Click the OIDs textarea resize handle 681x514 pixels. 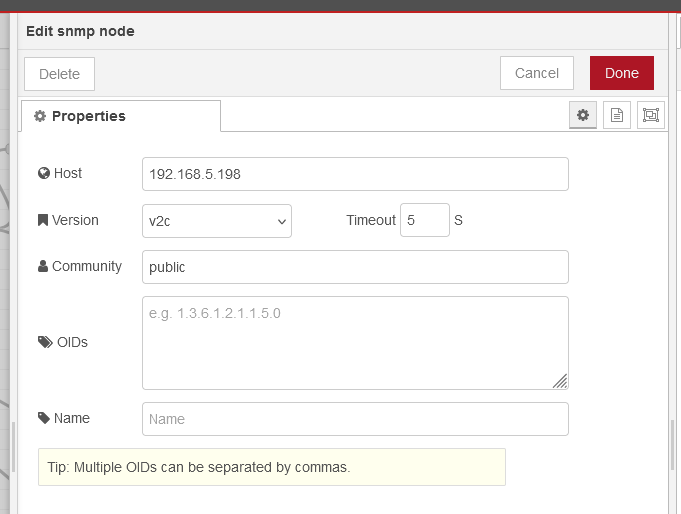pyautogui.click(x=560, y=381)
